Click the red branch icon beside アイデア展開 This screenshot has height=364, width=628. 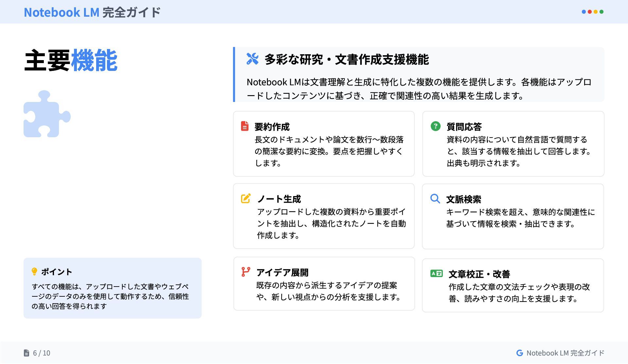246,272
